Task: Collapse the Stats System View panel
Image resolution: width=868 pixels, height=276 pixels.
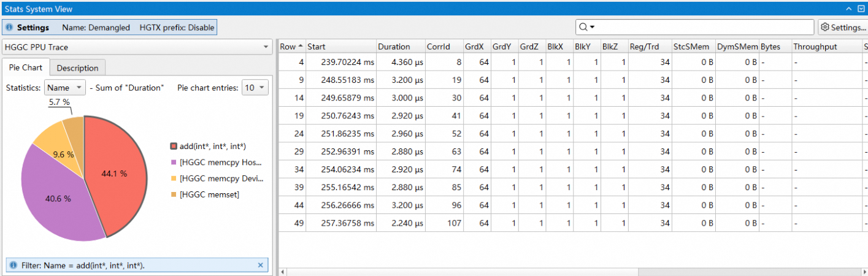Action: [850, 9]
